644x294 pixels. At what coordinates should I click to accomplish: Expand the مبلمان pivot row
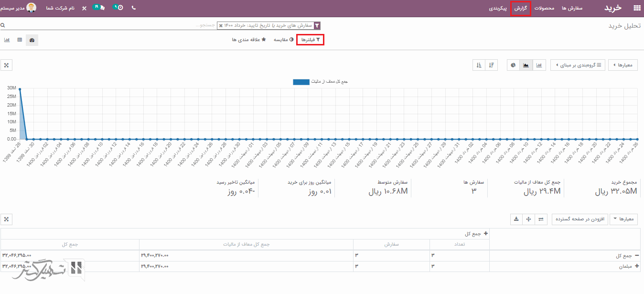(636, 266)
